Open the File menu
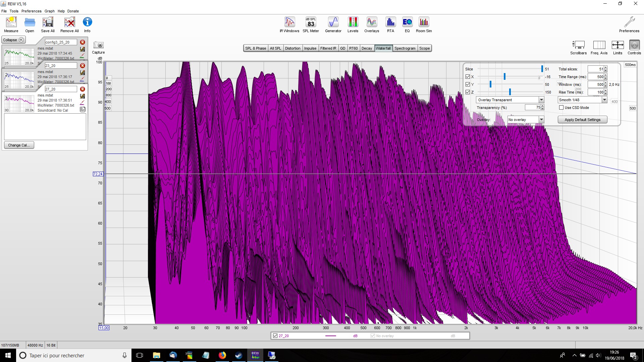Viewport: 644px width, 362px height. tap(4, 11)
